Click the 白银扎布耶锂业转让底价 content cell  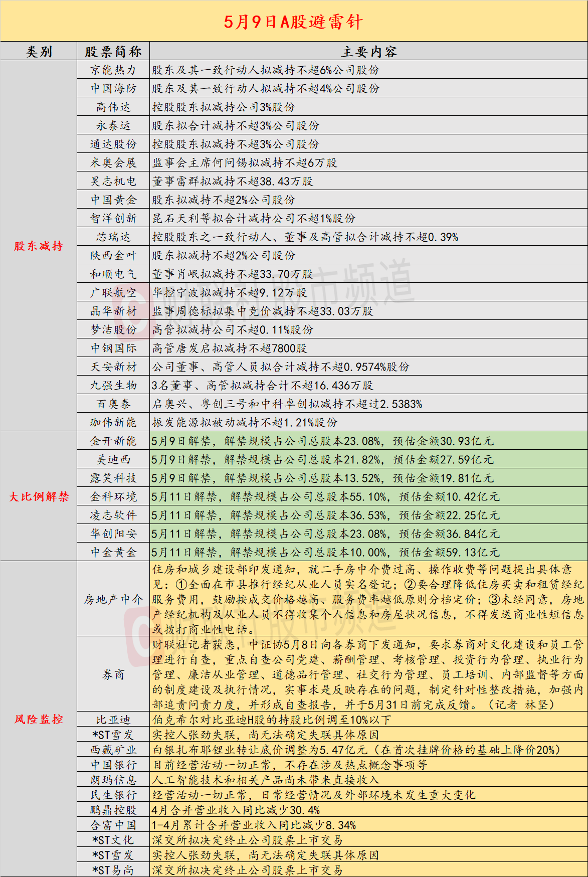coord(369,750)
